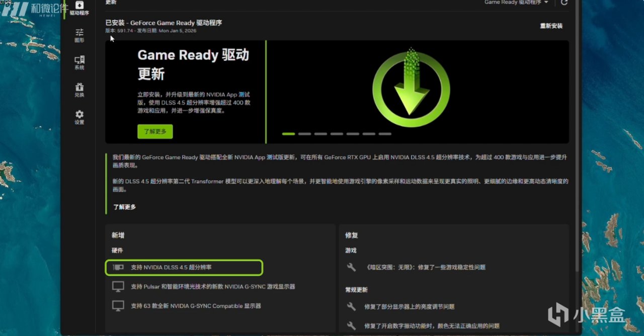The image size is (644, 336).
Task: Click the 重新安装 button
Action: point(551,26)
